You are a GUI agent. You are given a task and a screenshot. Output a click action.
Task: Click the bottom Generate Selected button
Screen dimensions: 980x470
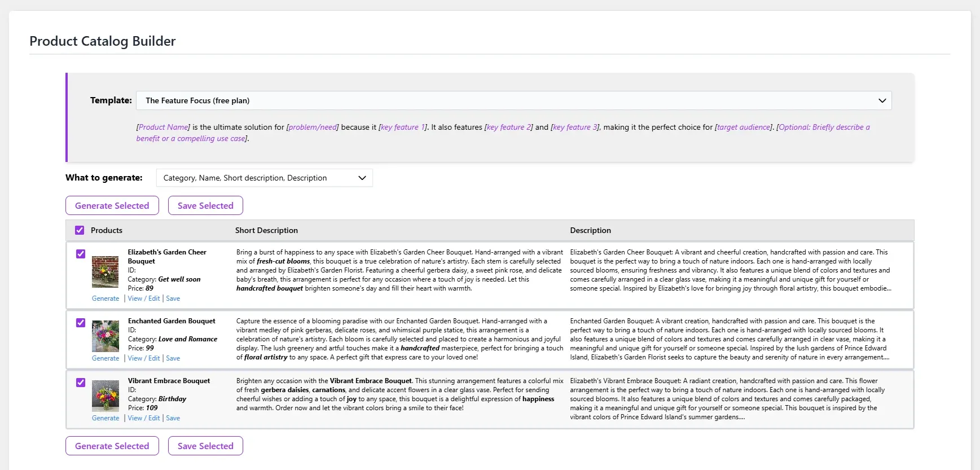point(112,446)
